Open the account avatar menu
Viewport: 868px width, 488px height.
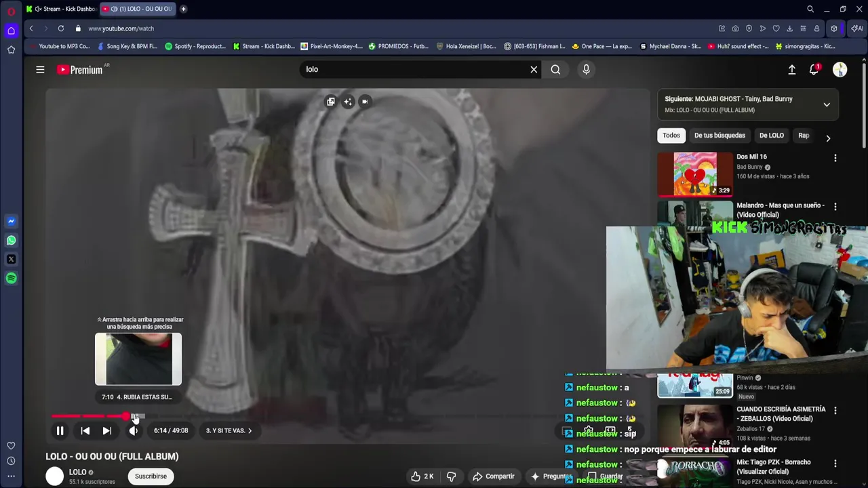[840, 69]
